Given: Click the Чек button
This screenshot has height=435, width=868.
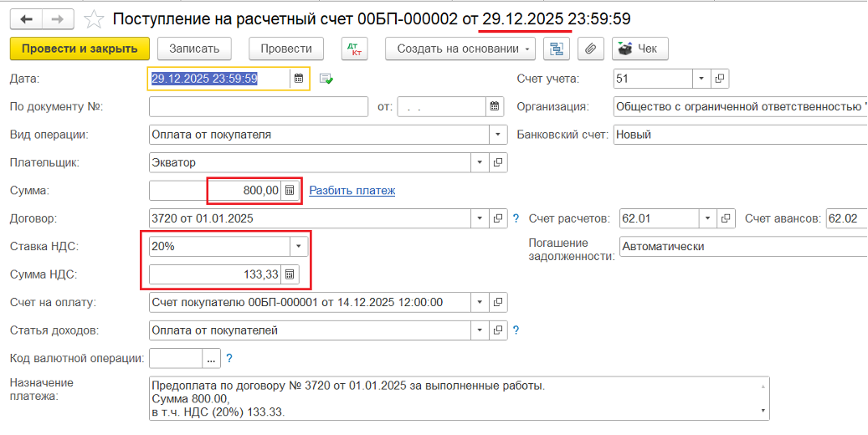Looking at the screenshot, I should click(x=639, y=49).
